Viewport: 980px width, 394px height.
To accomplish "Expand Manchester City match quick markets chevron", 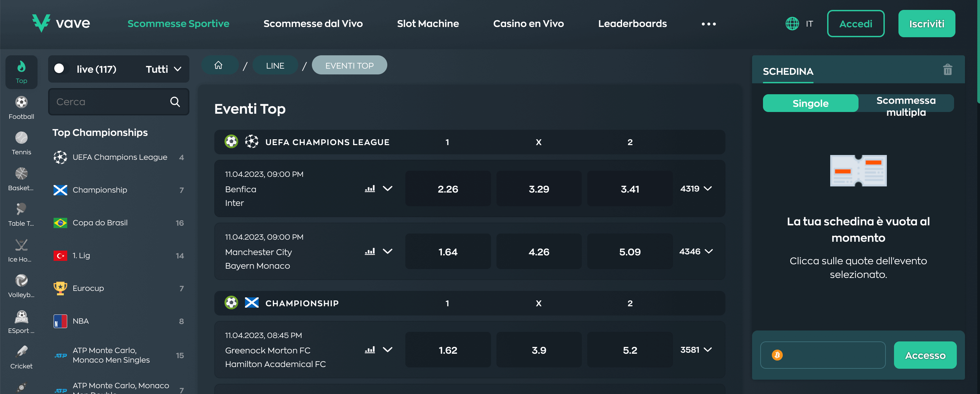I will [387, 251].
